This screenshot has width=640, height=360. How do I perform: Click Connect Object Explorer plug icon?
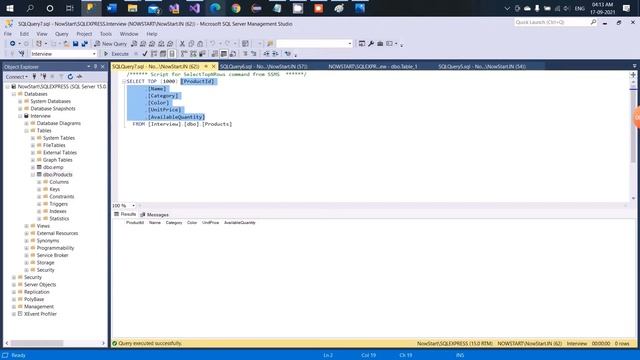point(34,76)
